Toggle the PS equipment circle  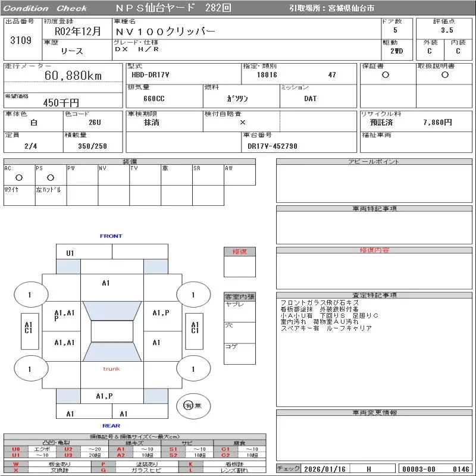click(51, 177)
